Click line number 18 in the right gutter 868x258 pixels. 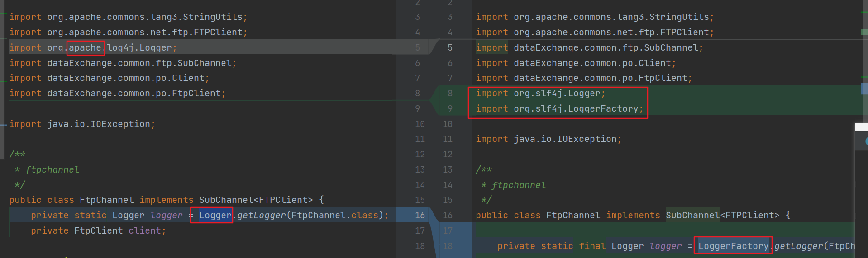click(x=447, y=246)
